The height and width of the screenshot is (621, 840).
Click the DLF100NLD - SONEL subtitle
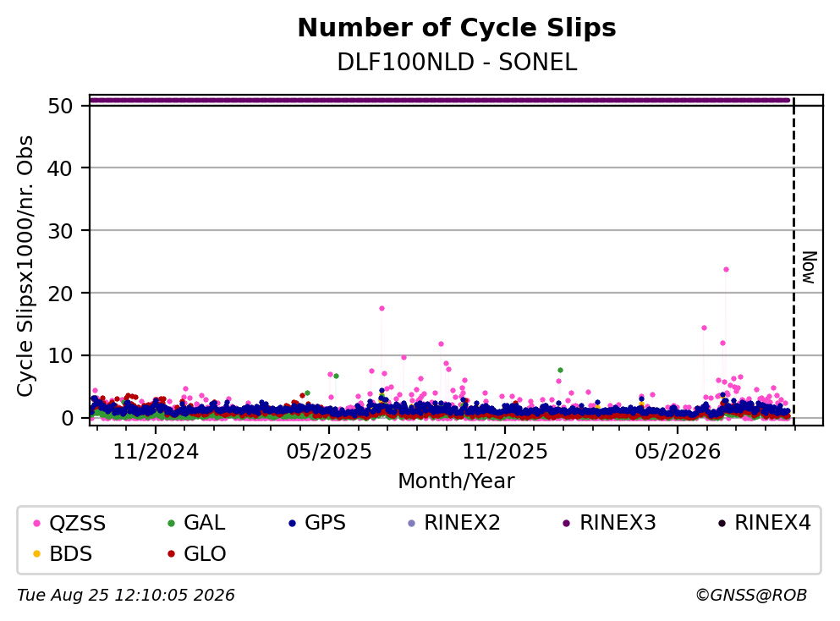coord(457,63)
